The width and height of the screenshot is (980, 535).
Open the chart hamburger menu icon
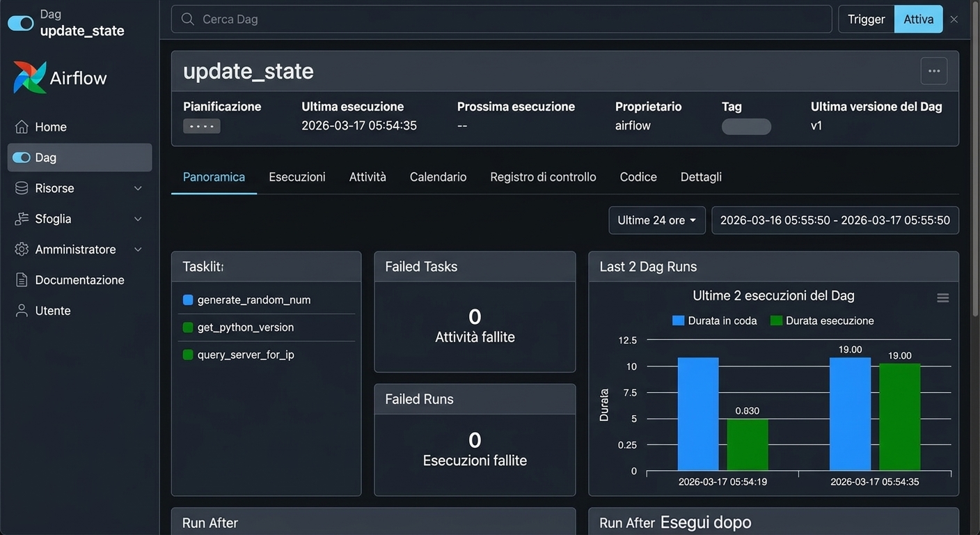(x=943, y=298)
